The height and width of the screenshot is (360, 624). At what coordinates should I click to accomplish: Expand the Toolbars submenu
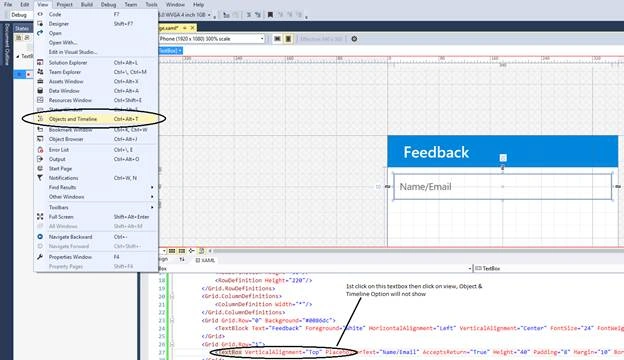click(96, 208)
